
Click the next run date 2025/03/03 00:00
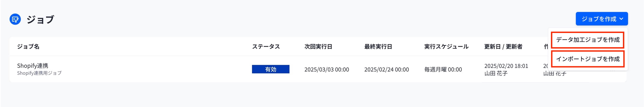tap(326, 69)
